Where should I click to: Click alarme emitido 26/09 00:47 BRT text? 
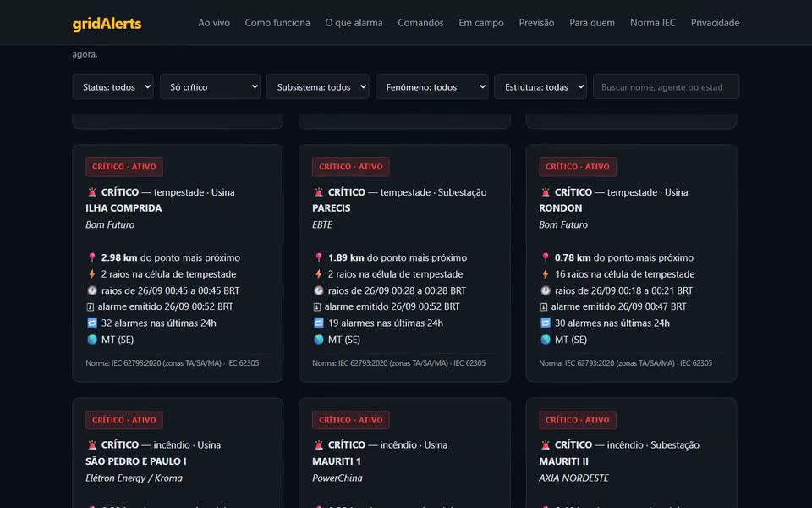point(618,306)
